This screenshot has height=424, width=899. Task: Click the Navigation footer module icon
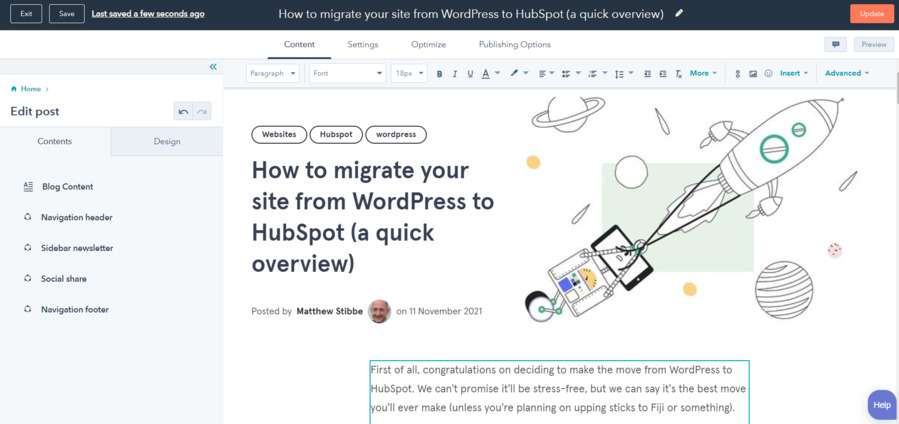click(28, 309)
